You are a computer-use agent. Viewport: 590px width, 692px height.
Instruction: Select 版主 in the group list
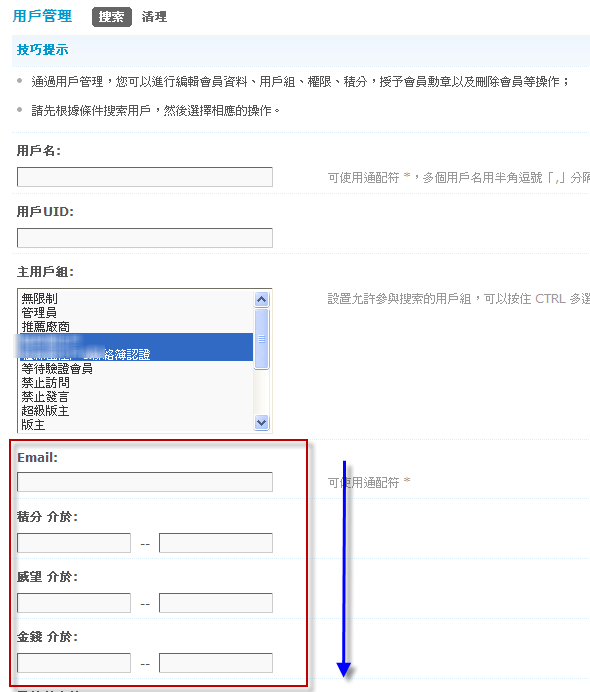tap(136, 425)
